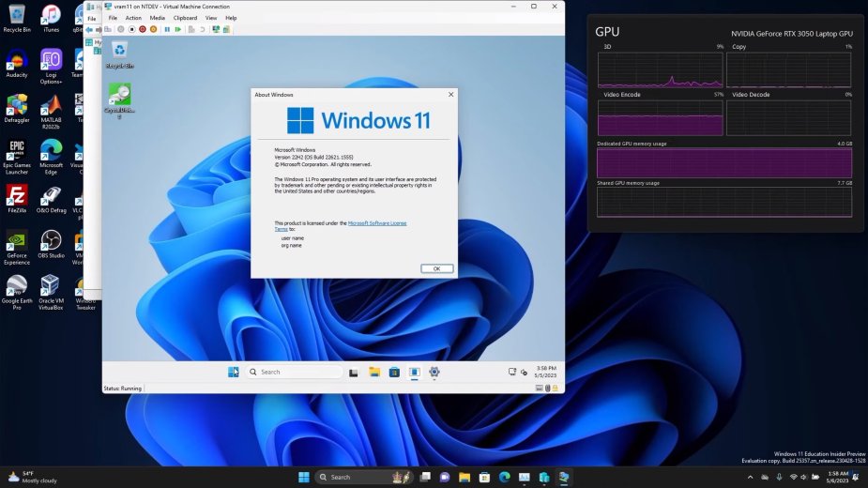Open Microsoft Store in the VM taskbar
This screenshot has height=488, width=868.
[x=394, y=373]
